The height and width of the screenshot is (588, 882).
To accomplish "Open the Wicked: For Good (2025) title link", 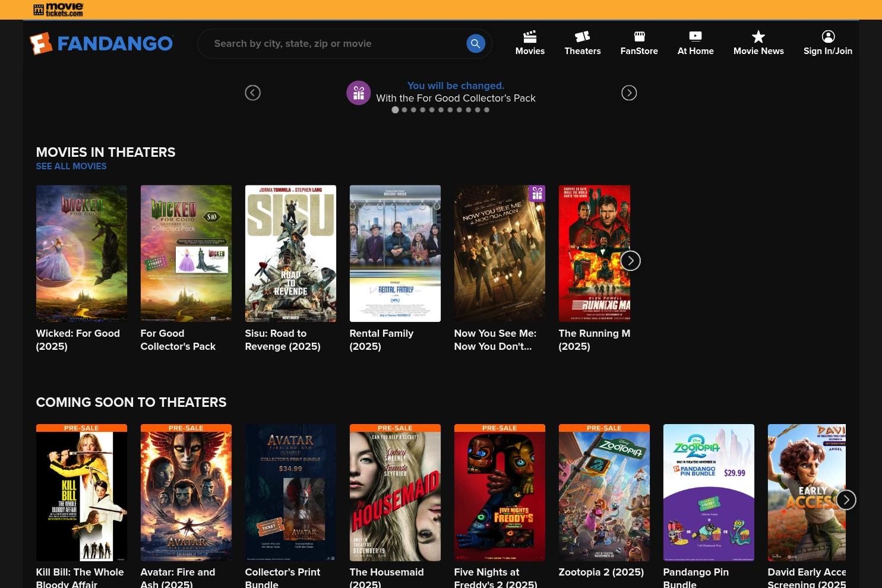I will click(78, 340).
